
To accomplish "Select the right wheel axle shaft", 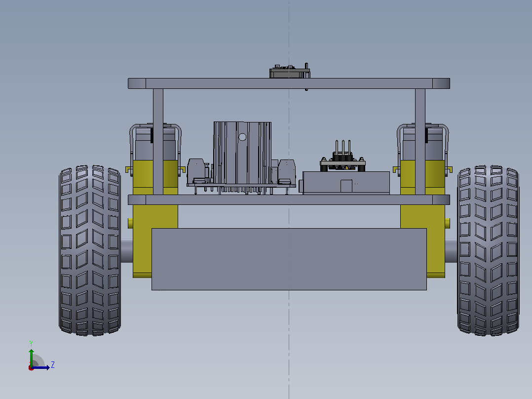I will pyautogui.click(x=451, y=250).
